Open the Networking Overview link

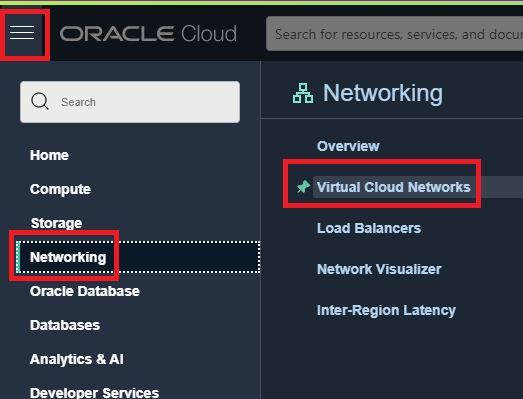pyautogui.click(x=348, y=146)
